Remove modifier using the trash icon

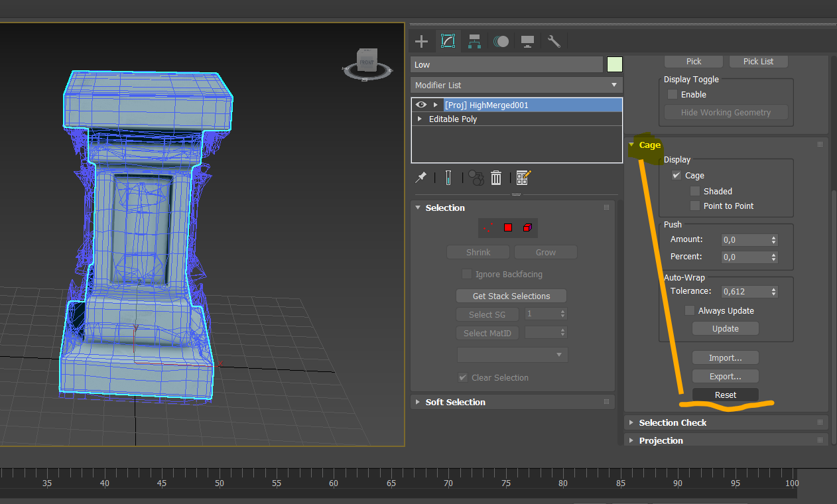tap(496, 178)
